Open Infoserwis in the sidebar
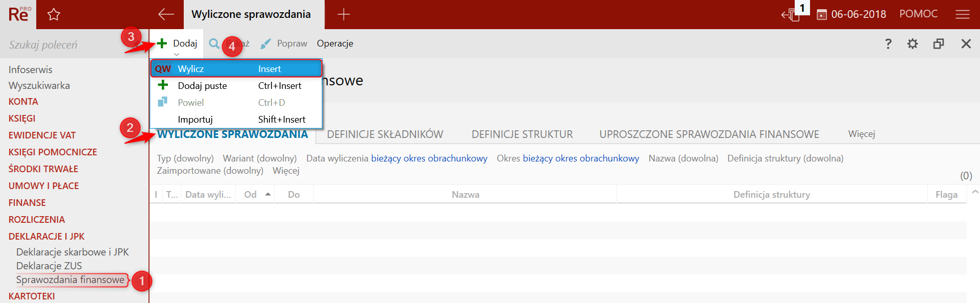The width and height of the screenshot is (980, 303). click(x=30, y=69)
